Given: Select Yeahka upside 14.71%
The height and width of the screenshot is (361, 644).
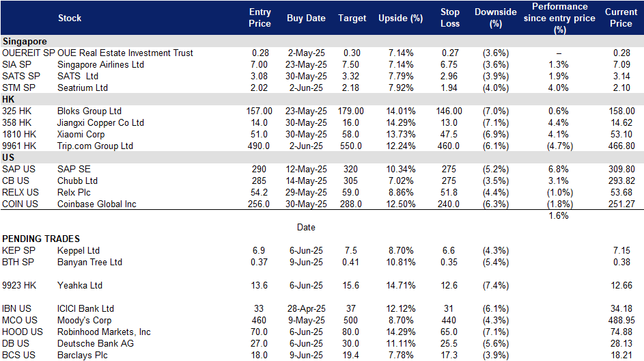Looking at the screenshot, I should (x=400, y=285).
